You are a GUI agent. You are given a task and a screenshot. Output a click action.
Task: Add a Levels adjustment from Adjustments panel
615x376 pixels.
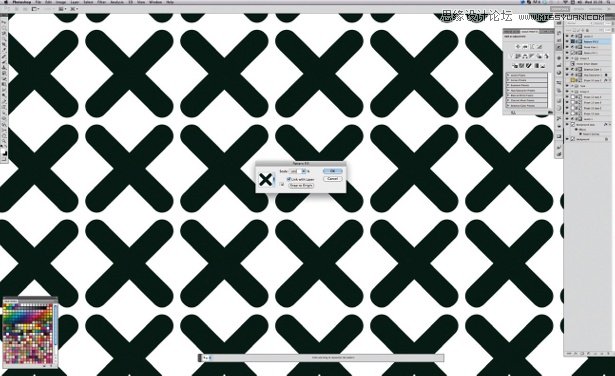click(x=525, y=47)
